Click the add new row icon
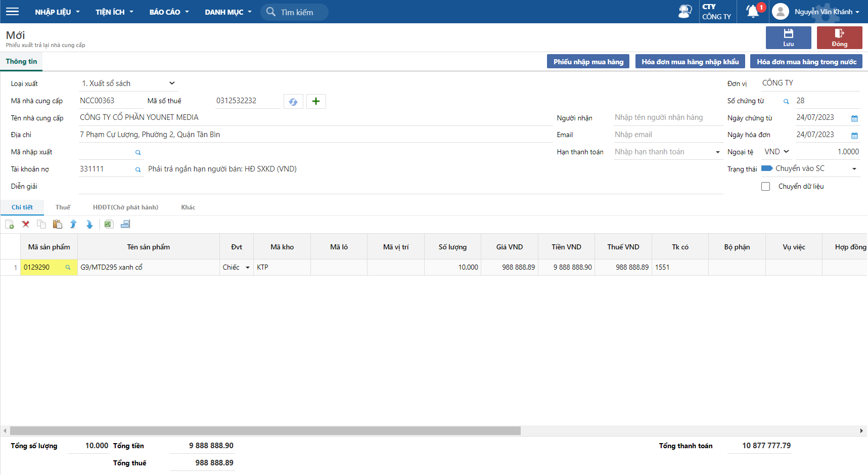Screen dimensions: 868x475 click(10, 224)
